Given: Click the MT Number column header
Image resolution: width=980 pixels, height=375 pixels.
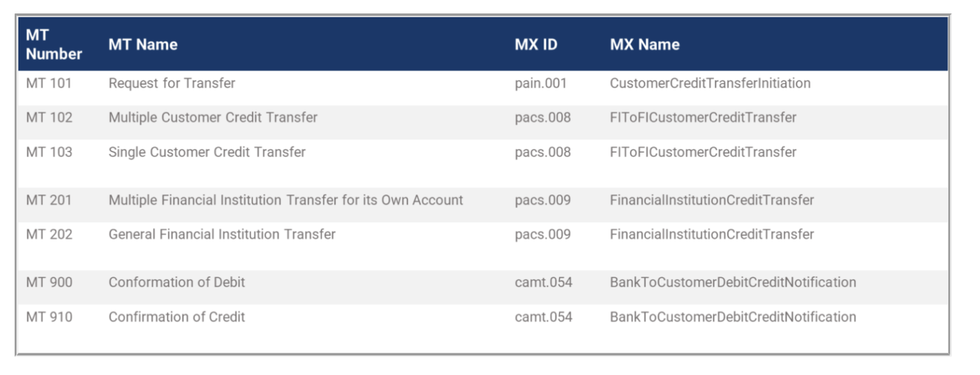Looking at the screenshot, I should 54,45.
